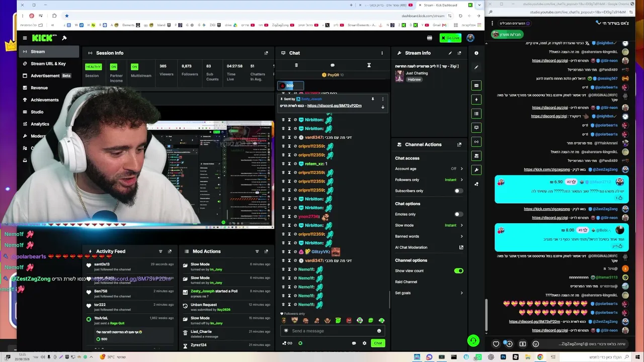Open Revenue page in sidebar
644x362 pixels.
coord(48,88)
